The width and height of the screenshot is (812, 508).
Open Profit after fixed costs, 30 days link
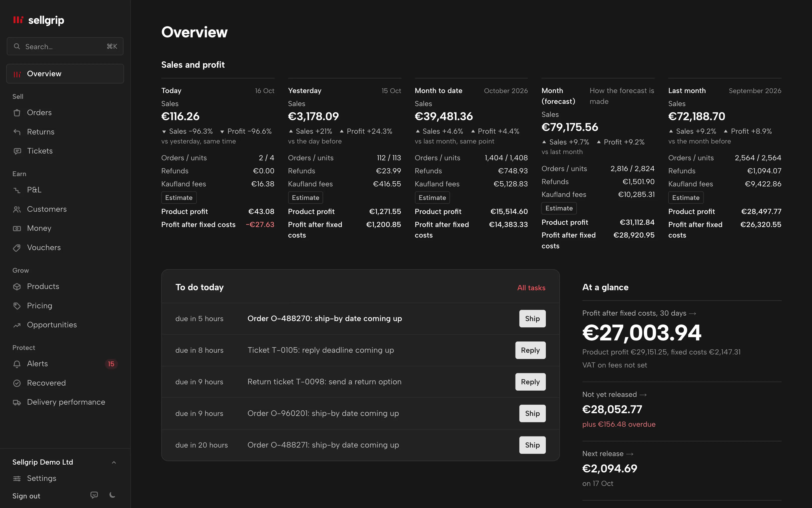pyautogui.click(x=639, y=313)
